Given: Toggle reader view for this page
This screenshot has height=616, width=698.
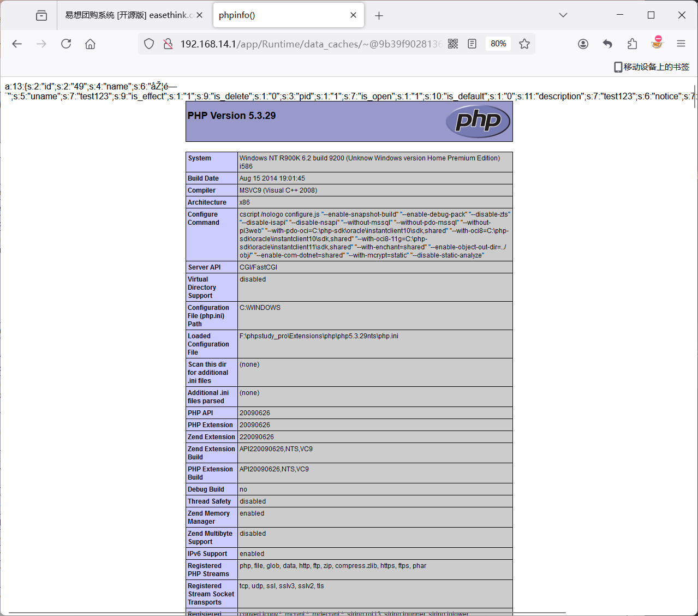Looking at the screenshot, I should click(x=472, y=44).
